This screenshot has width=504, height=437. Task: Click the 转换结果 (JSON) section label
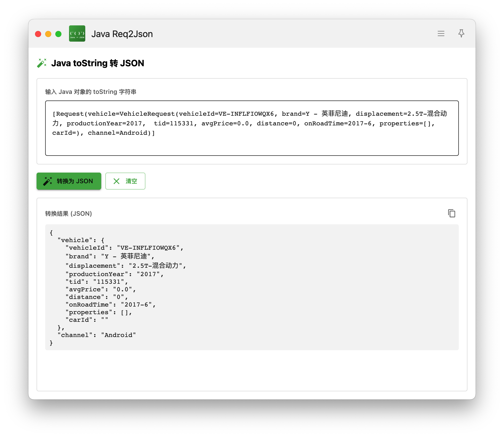[69, 214]
